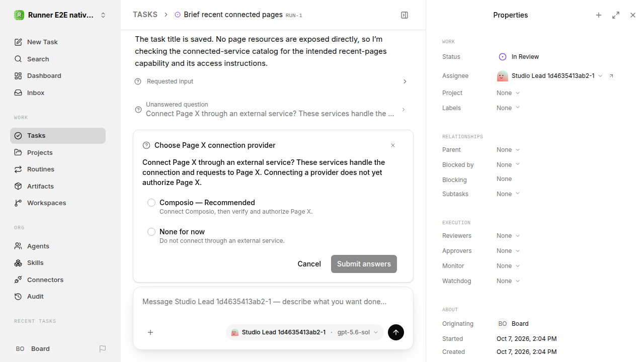
Task: Click the Submit answers button
Action: click(x=364, y=264)
